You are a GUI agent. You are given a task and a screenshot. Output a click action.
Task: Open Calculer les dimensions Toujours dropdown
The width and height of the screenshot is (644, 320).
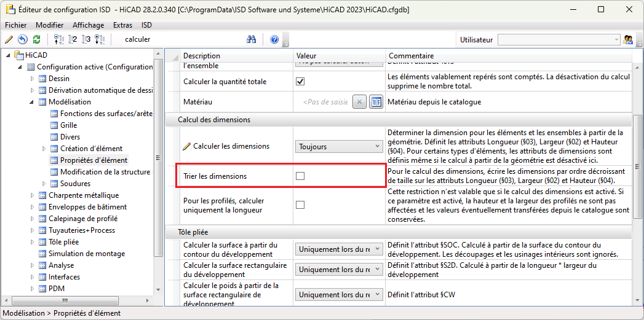coord(339,146)
